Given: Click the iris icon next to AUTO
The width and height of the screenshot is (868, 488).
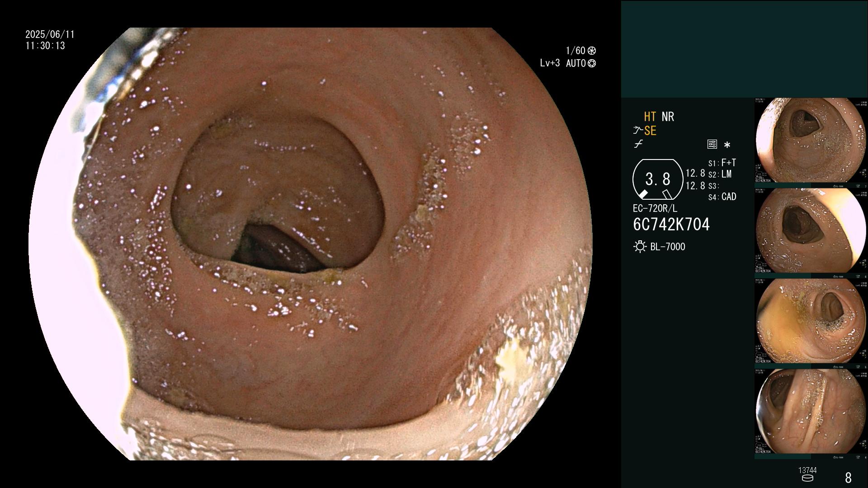Looking at the screenshot, I should [592, 63].
